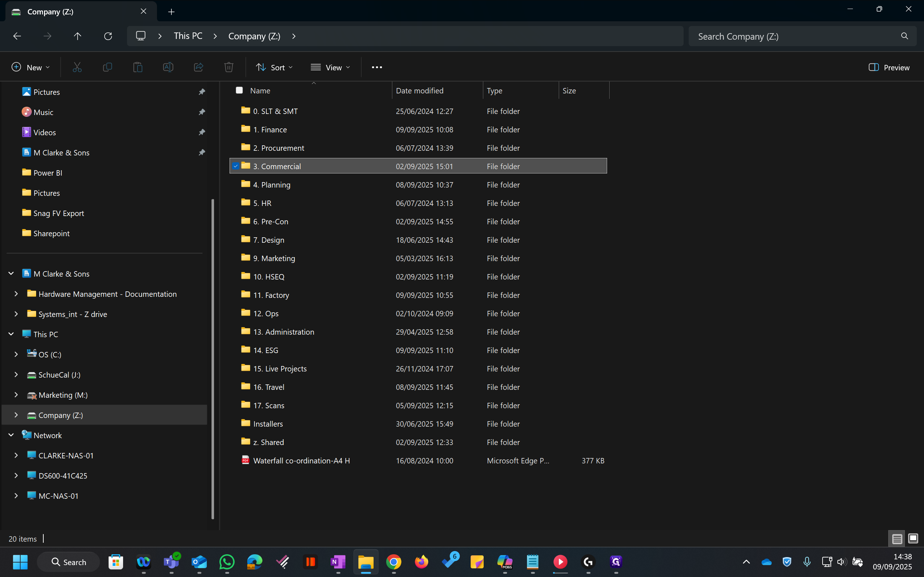924x577 pixels.
Task: Click the Refresh icon next to the address bar
Action: 108,36
